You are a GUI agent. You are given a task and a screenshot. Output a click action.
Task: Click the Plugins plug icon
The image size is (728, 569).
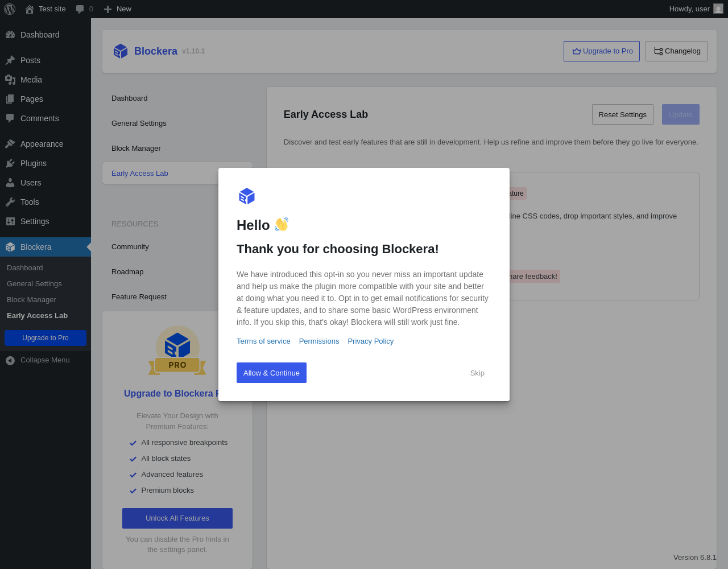coord(10,163)
